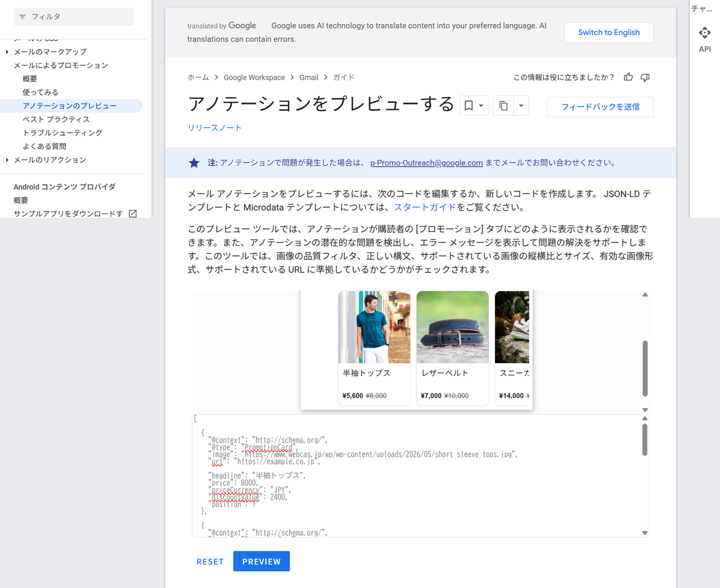The width and height of the screenshot is (720, 588).
Task: Click the sneaker product image
Action: (512, 327)
